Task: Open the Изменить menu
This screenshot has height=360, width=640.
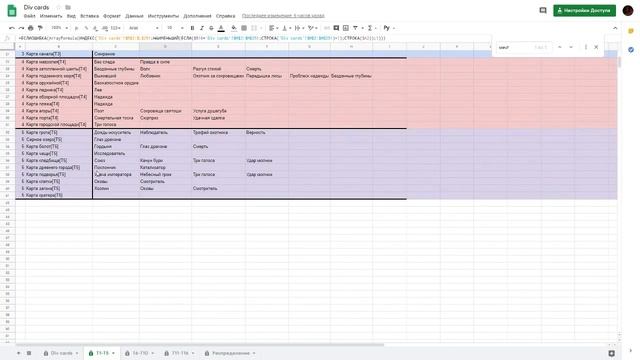Action: [51, 16]
